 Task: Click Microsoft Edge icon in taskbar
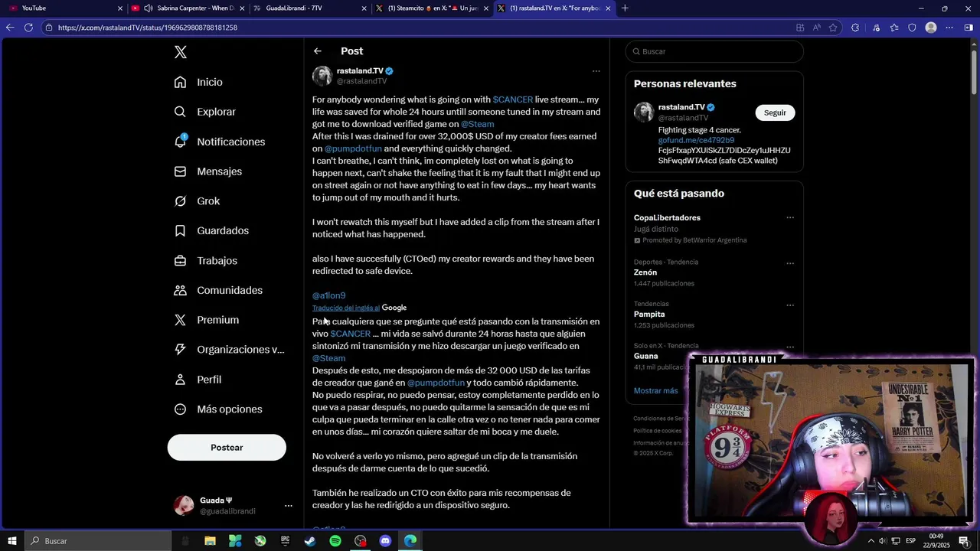point(410,541)
